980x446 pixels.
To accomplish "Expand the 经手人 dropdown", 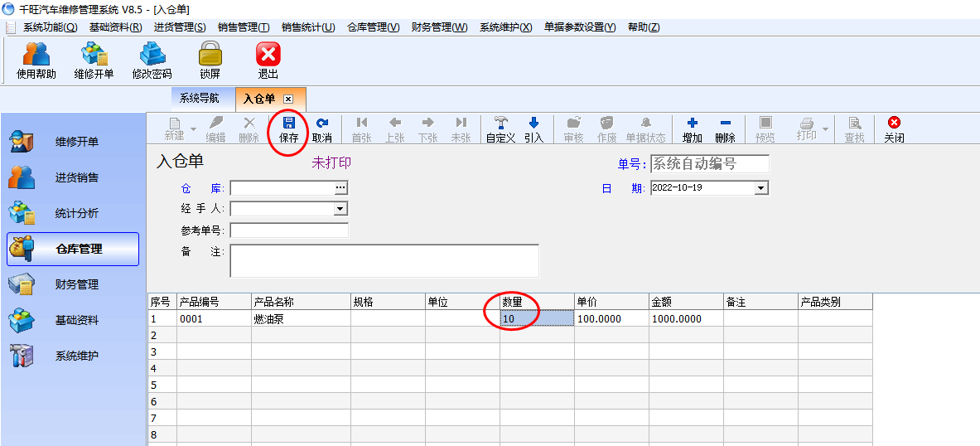I will click(x=340, y=209).
